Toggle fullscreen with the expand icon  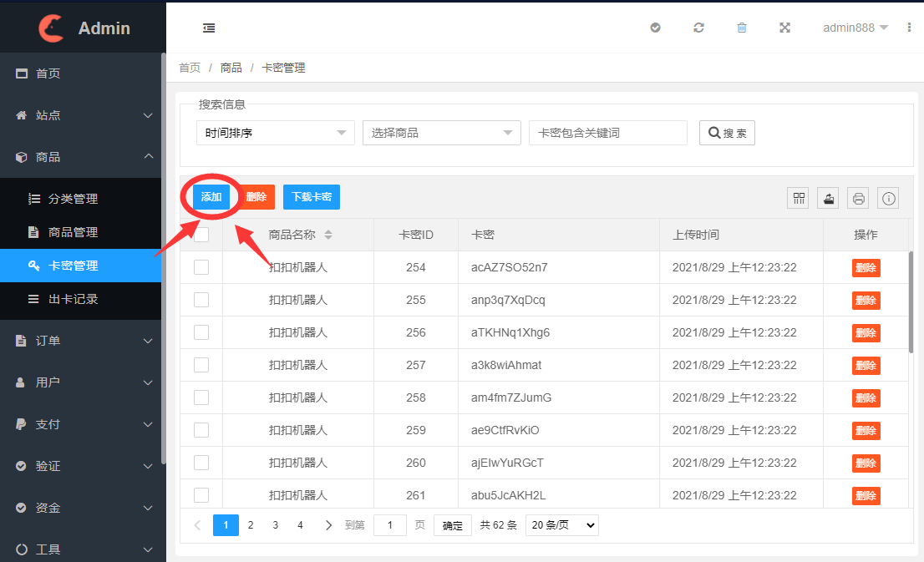click(785, 28)
